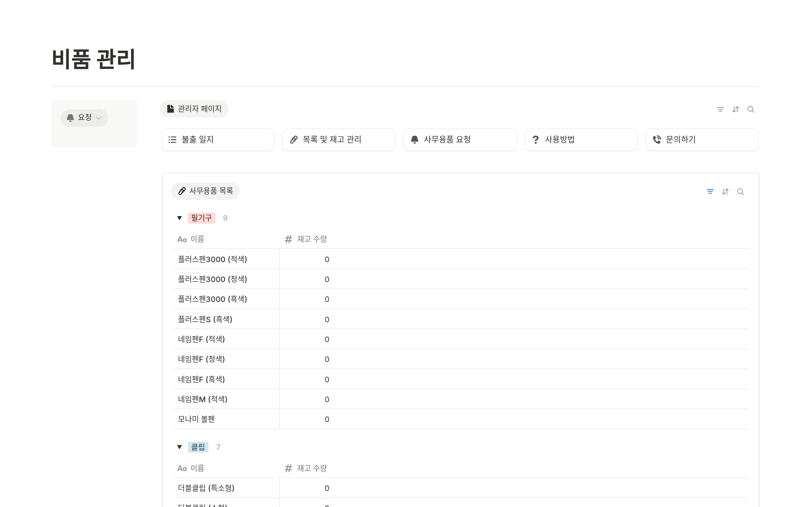Click the sort arrows icon for 사무용품 목록
The height and width of the screenshot is (507, 812).
click(725, 192)
